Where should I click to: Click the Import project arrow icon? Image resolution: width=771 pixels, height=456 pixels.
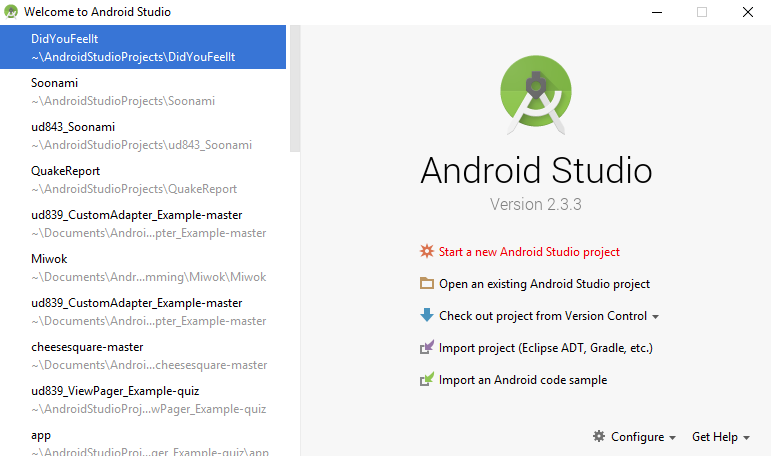pyautogui.click(x=427, y=348)
